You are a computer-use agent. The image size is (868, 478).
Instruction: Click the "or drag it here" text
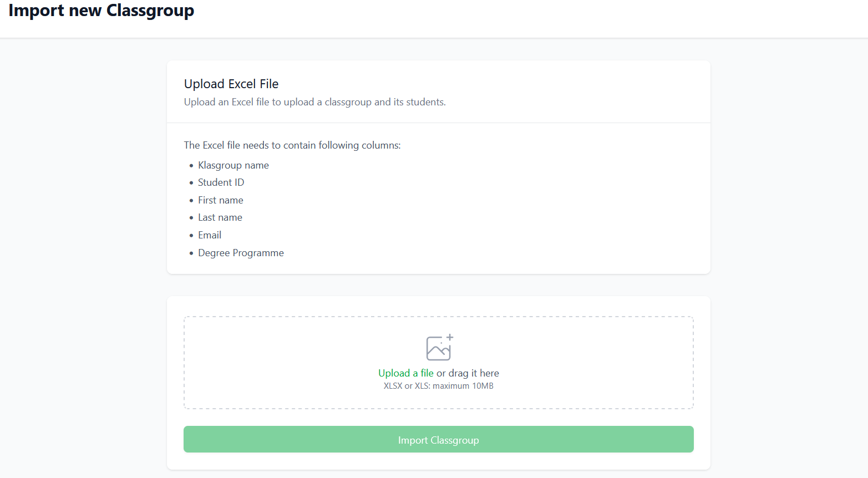click(x=468, y=373)
